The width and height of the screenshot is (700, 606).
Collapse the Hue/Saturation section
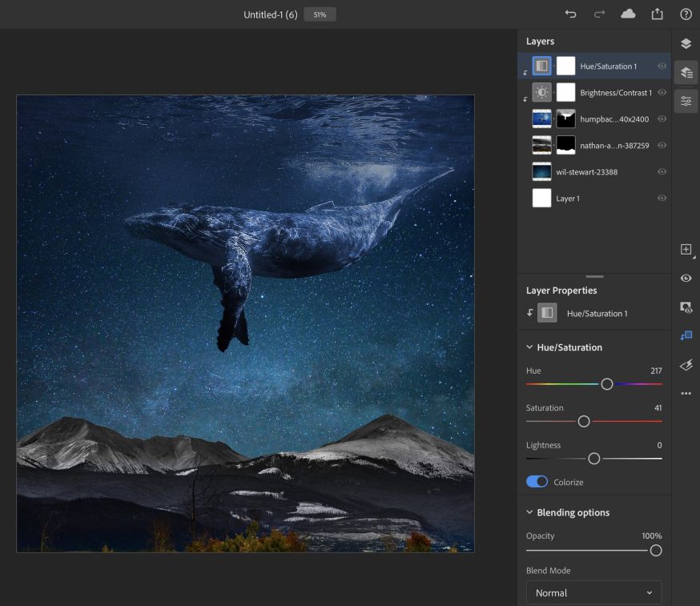pos(529,347)
